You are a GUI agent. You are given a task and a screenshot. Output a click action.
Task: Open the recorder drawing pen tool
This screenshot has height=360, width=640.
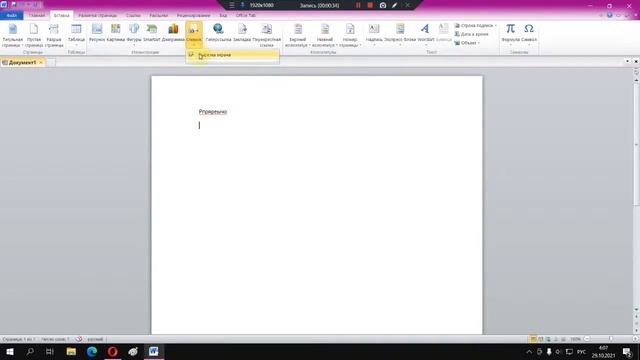pyautogui.click(x=395, y=5)
